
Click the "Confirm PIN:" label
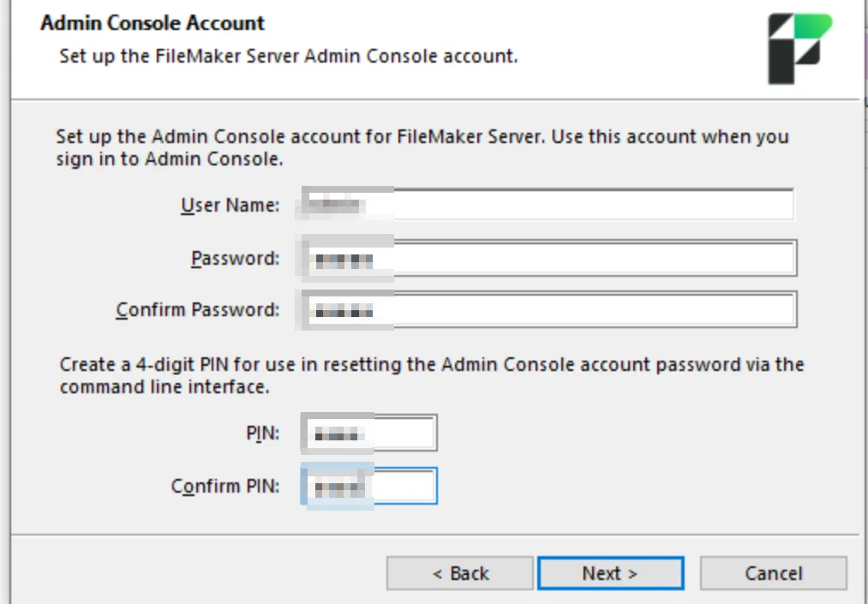pyautogui.click(x=225, y=486)
